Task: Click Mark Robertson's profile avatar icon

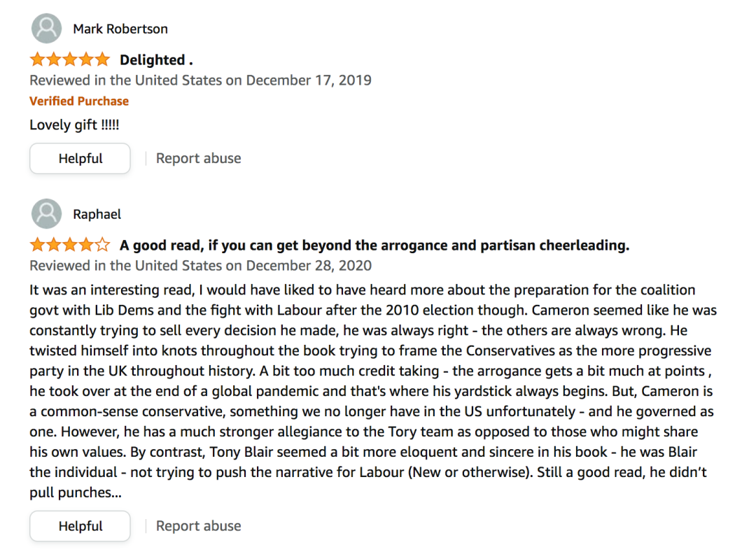Action: tap(46, 29)
